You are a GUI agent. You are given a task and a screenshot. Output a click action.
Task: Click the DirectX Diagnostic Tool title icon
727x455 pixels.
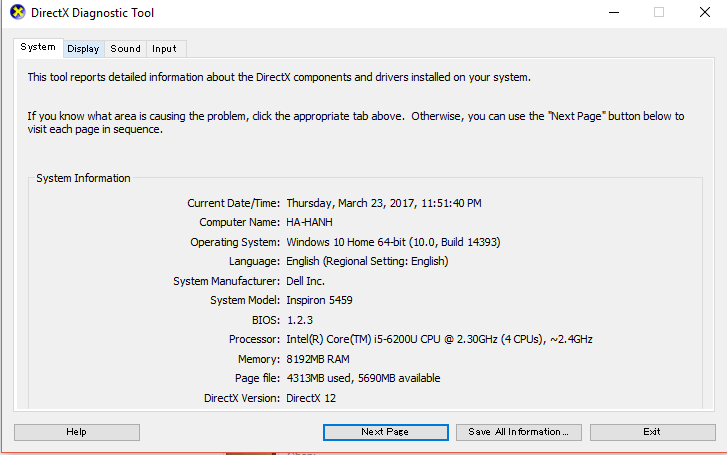18,12
